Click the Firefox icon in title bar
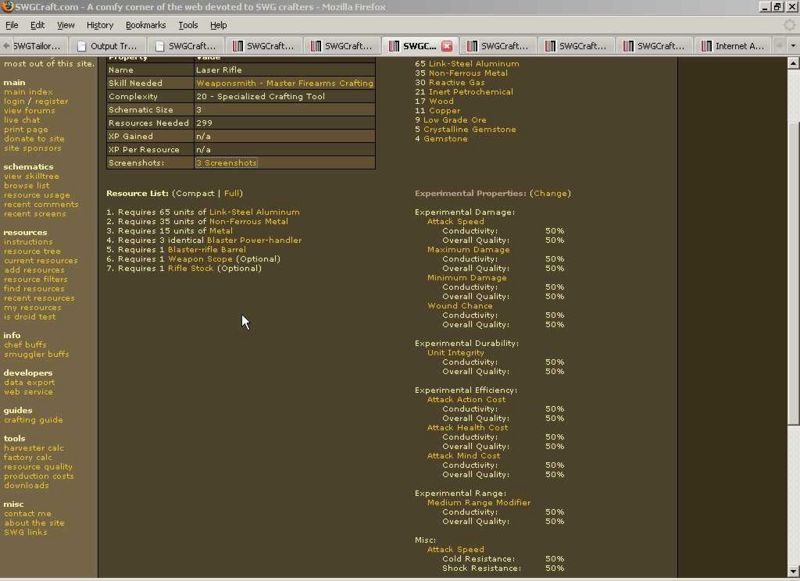The image size is (800, 581). click(x=9, y=7)
